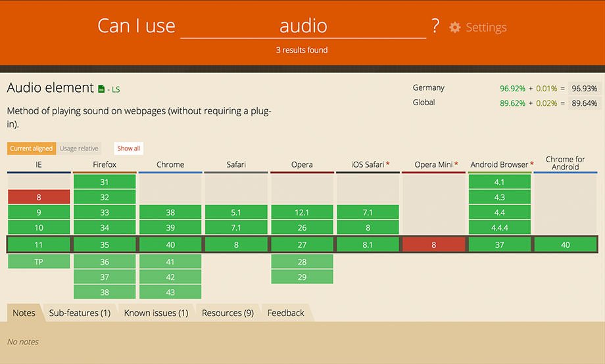Screen dimensions: 605x364
Task: Click the Show all button
Action: click(x=128, y=148)
